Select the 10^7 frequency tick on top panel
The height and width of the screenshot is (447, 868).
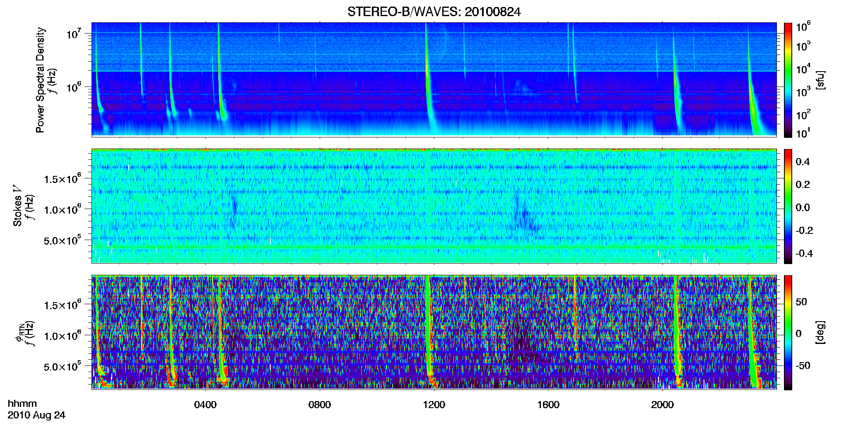(74, 33)
